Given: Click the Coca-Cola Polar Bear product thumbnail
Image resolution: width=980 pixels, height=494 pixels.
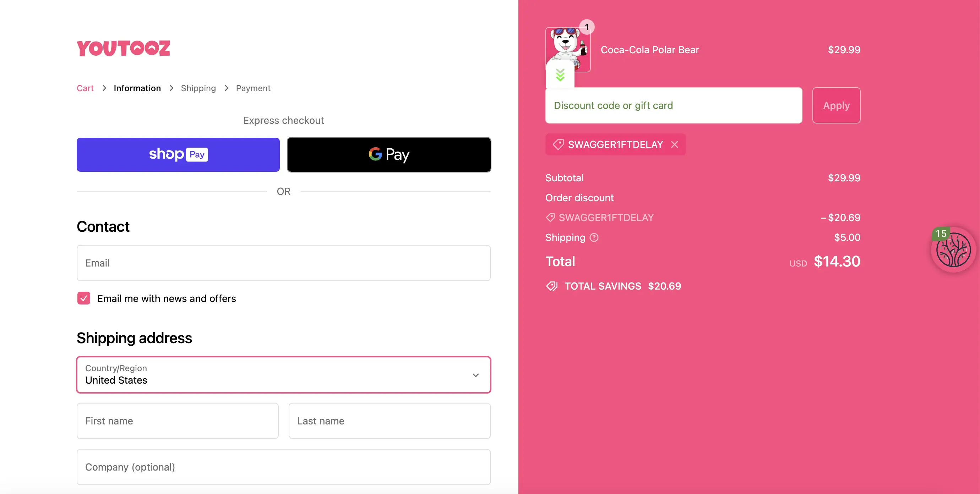Looking at the screenshot, I should click(x=568, y=49).
